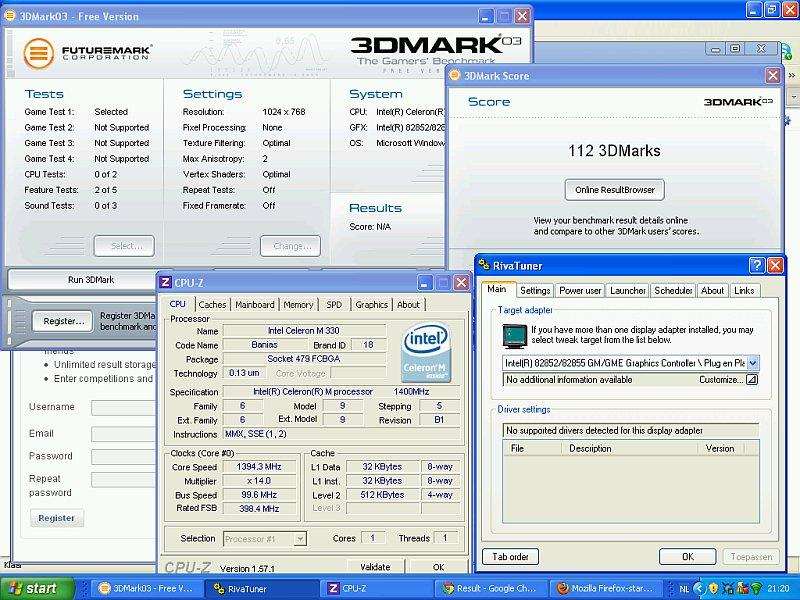Click OK in the CPU-Z window

(438, 566)
